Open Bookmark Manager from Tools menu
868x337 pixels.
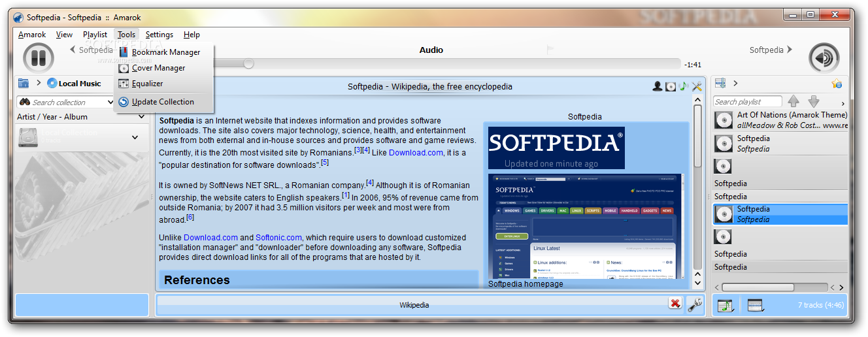[163, 52]
